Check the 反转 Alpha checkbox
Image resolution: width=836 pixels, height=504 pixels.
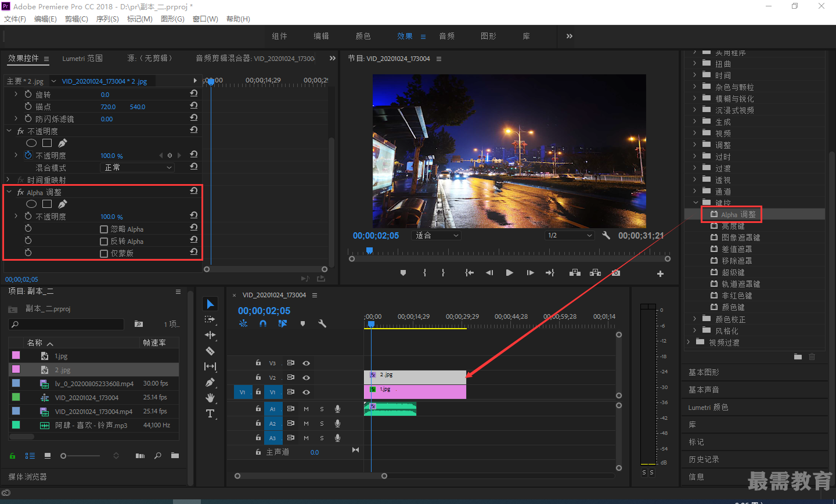point(104,242)
